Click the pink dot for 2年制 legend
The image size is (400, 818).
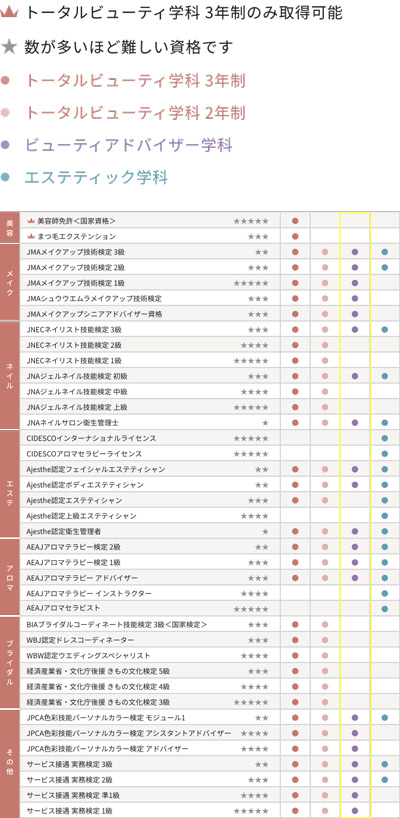5,113
